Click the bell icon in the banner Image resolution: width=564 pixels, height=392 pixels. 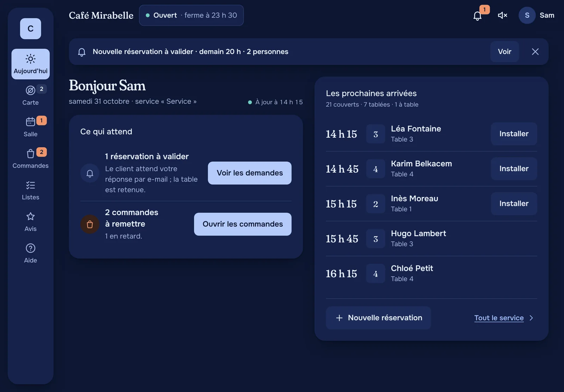pos(82,52)
